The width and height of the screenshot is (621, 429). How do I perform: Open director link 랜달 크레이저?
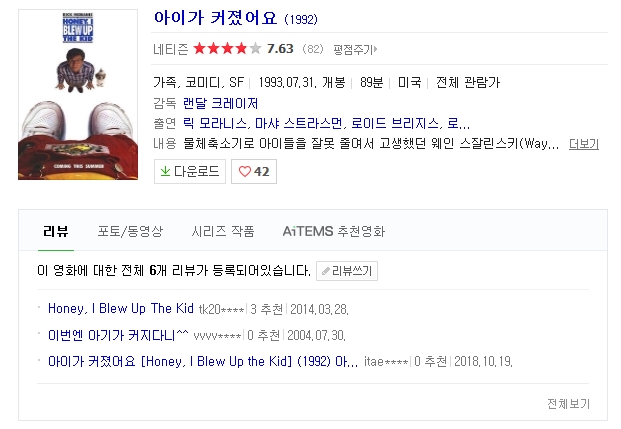220,103
